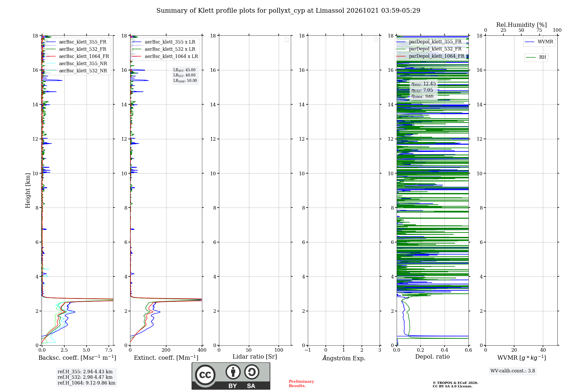Click the RH legend entry
This screenshot has height=392, width=577.
536,57
